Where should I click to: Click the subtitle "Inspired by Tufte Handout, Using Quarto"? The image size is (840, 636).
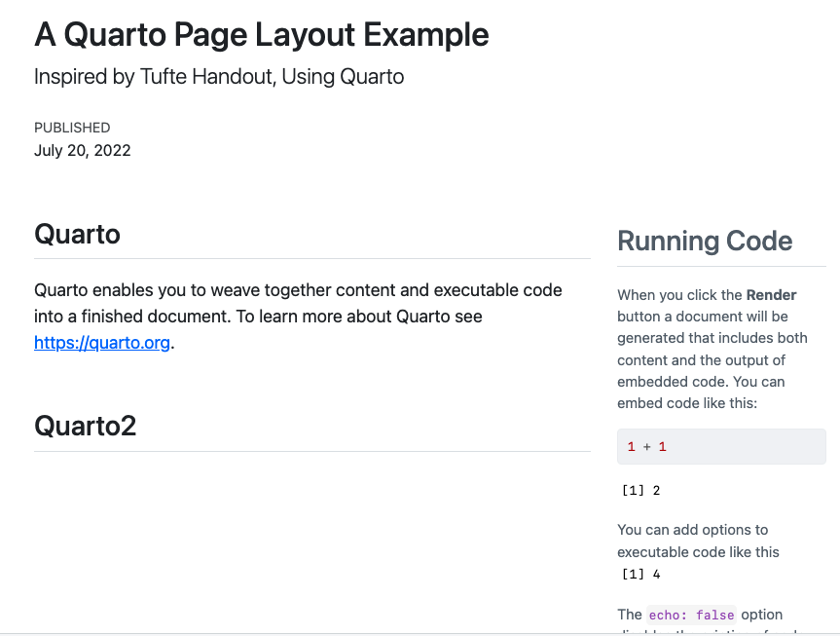218,77
